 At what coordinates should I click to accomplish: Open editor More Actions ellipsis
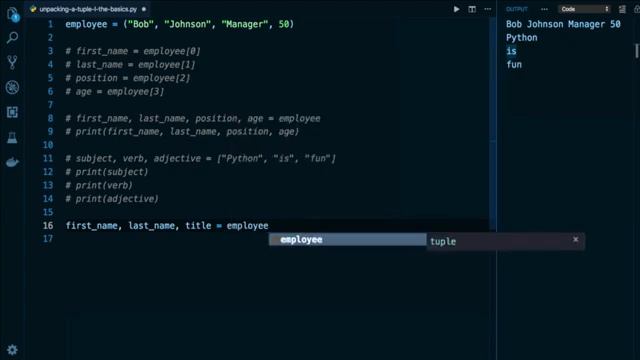point(488,9)
